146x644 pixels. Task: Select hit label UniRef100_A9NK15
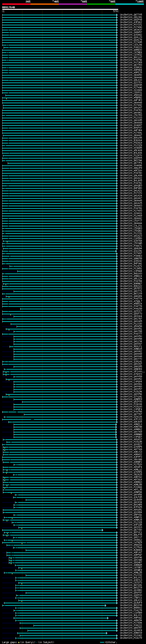click(131, 349)
